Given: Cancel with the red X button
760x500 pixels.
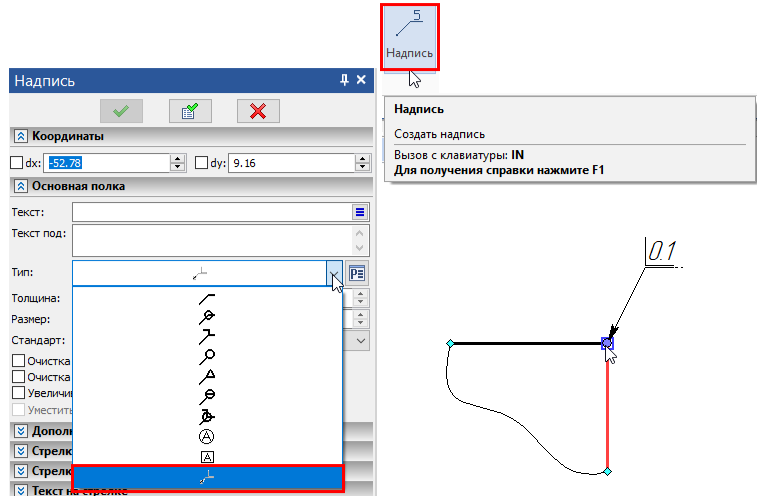Looking at the screenshot, I should pos(257,111).
